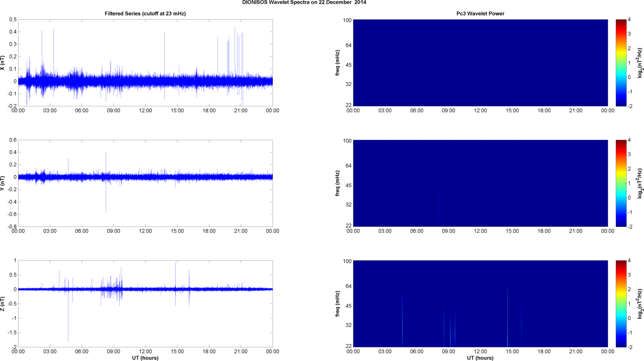This screenshot has width=644, height=361.
Task: Click the Y component filtered series plot
Action: coord(145,183)
